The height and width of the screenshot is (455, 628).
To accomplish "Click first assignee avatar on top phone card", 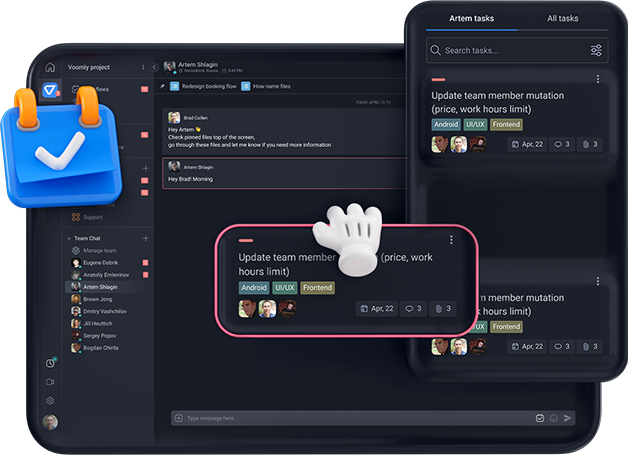I will (439, 144).
